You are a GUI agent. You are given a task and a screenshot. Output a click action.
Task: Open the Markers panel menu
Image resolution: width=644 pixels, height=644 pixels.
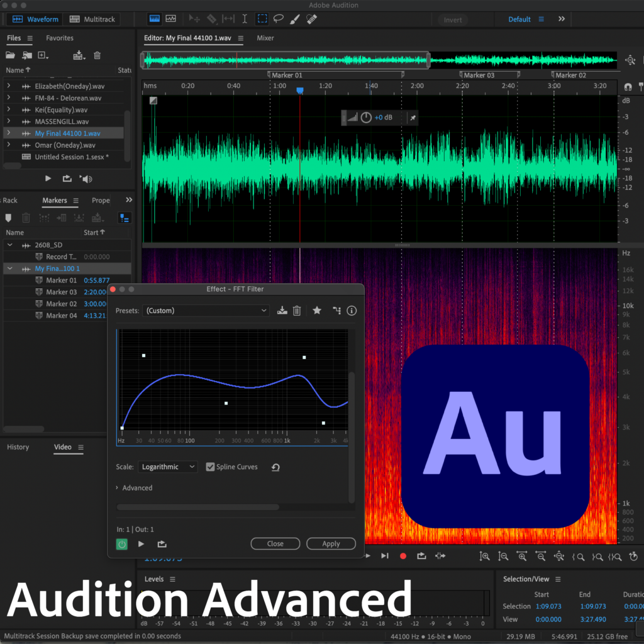coord(76,201)
